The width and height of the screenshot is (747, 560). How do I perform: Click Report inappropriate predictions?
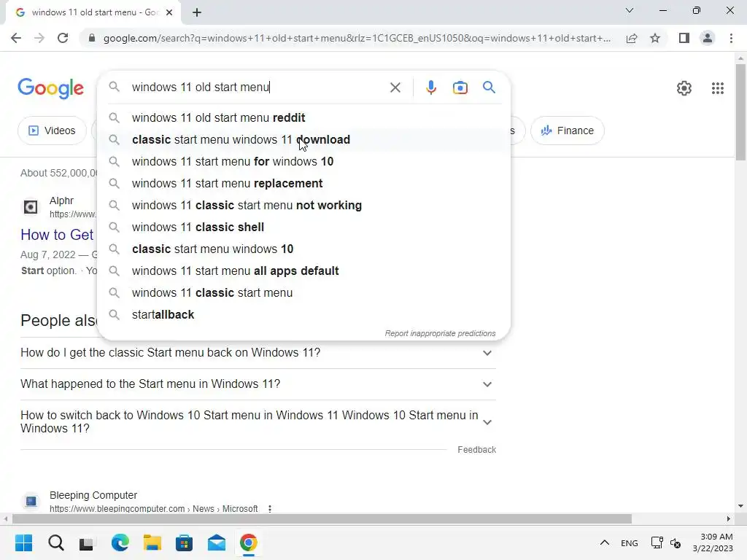pos(440,333)
